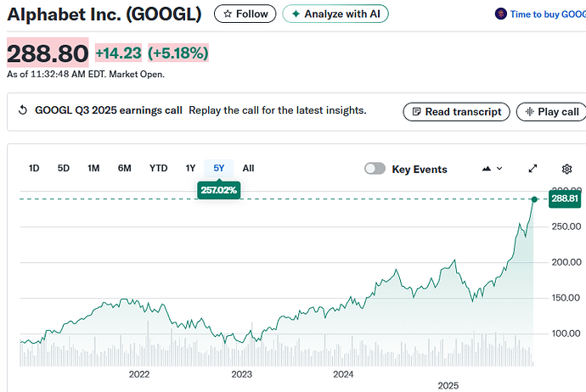Click the 257.02% performance badge
The image size is (586, 392).
pyautogui.click(x=219, y=190)
